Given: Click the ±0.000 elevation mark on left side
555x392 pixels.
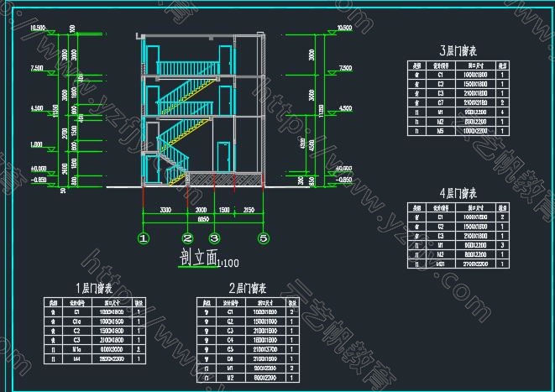Looking at the screenshot, I should pyautogui.click(x=38, y=167).
